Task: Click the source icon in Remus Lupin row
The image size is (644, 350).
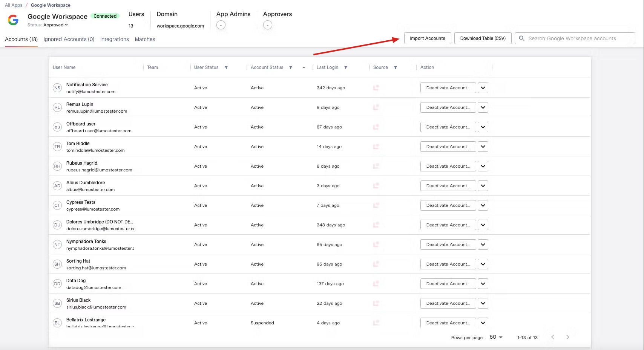Action: (x=376, y=107)
